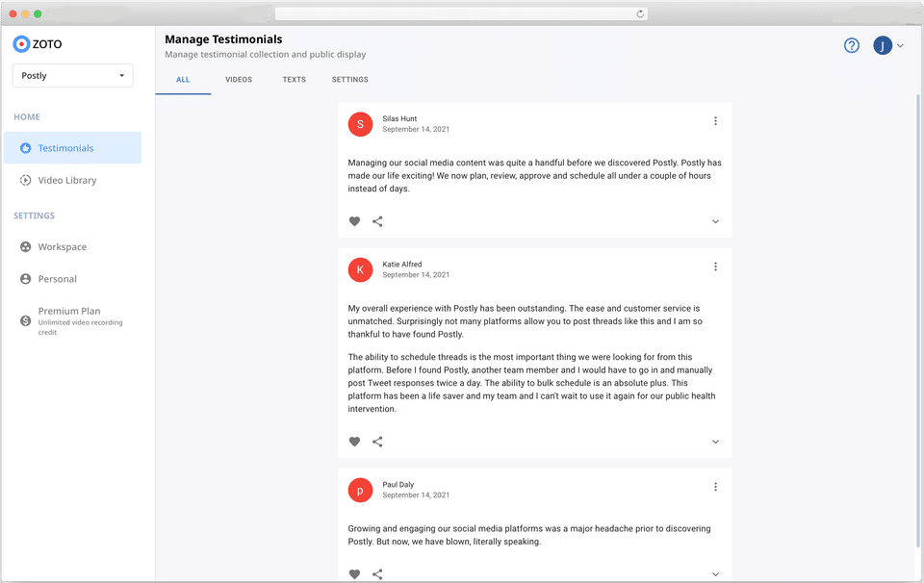Click the SETTINGS section label in sidebar
This screenshot has width=924, height=583.
click(x=35, y=215)
